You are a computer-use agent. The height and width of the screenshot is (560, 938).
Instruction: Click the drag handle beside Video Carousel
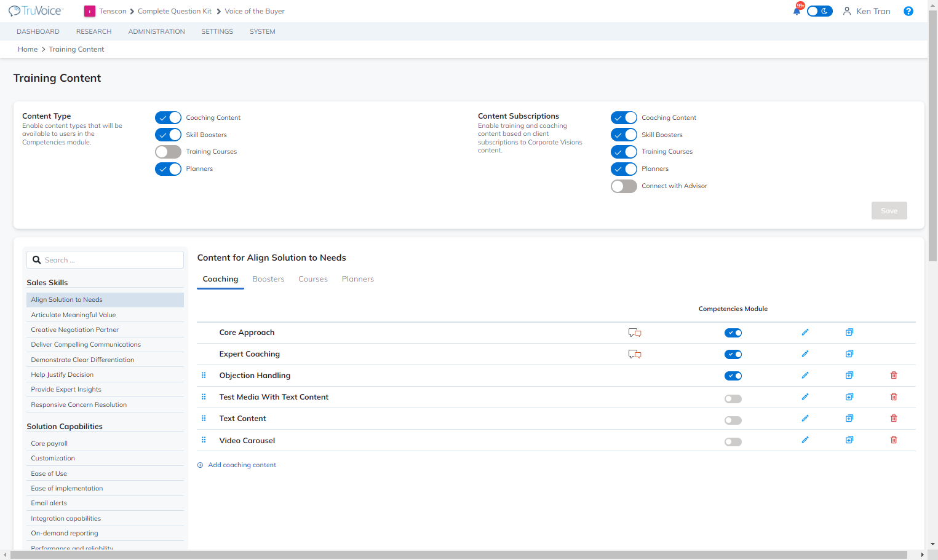pyautogui.click(x=204, y=440)
